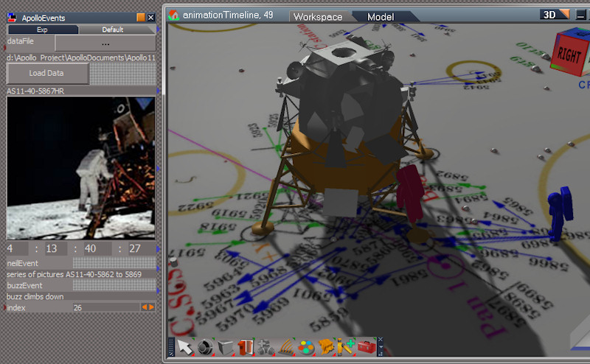
Task: Click the RIGHT face of view cube
Action: point(568,55)
